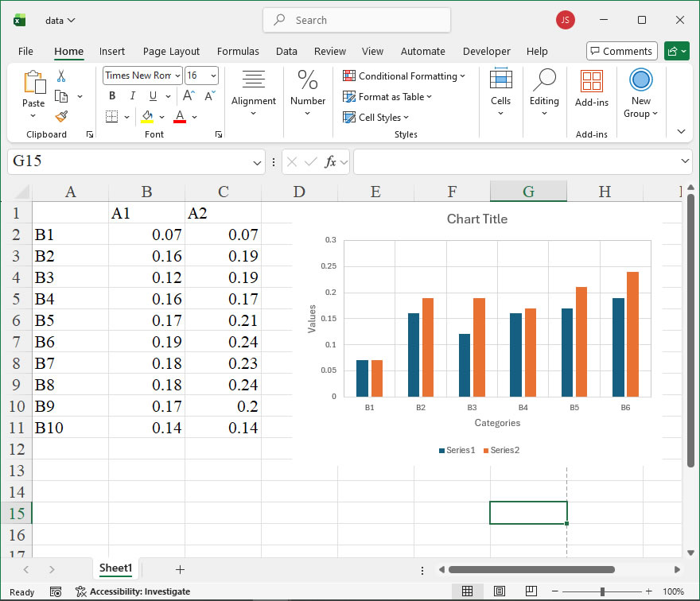This screenshot has width=700, height=601.
Task: Open the Insert ribbon tab
Action: [112, 52]
